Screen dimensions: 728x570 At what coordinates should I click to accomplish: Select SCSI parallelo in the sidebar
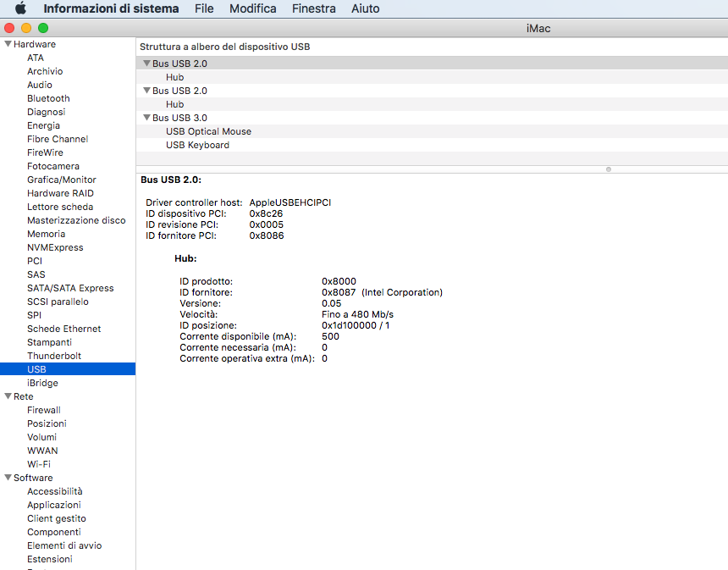click(58, 302)
